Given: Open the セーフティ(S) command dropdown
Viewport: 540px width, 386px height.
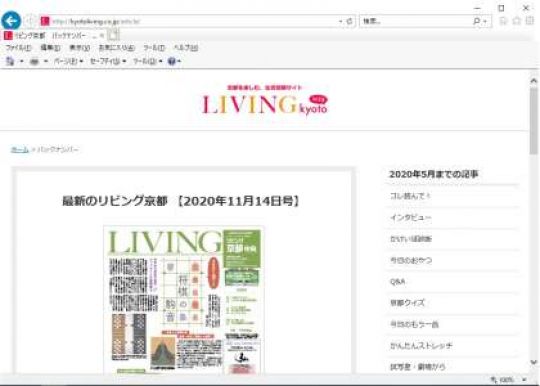Looking at the screenshot, I should click(108, 61).
